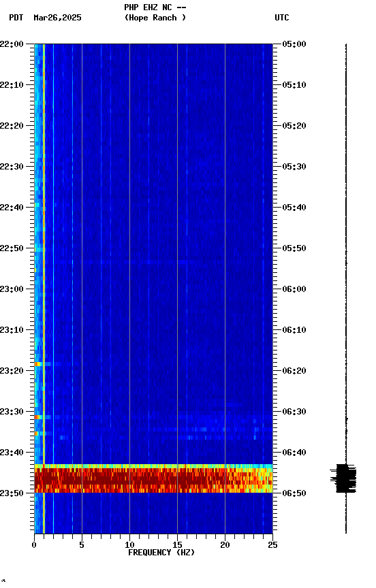Click the '06:40' UTC time label
Viewport: 376px width, 588px height.
click(294, 453)
